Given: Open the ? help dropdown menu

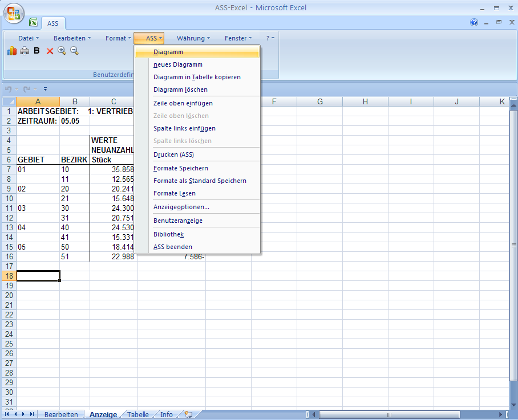Looking at the screenshot, I should pos(270,38).
